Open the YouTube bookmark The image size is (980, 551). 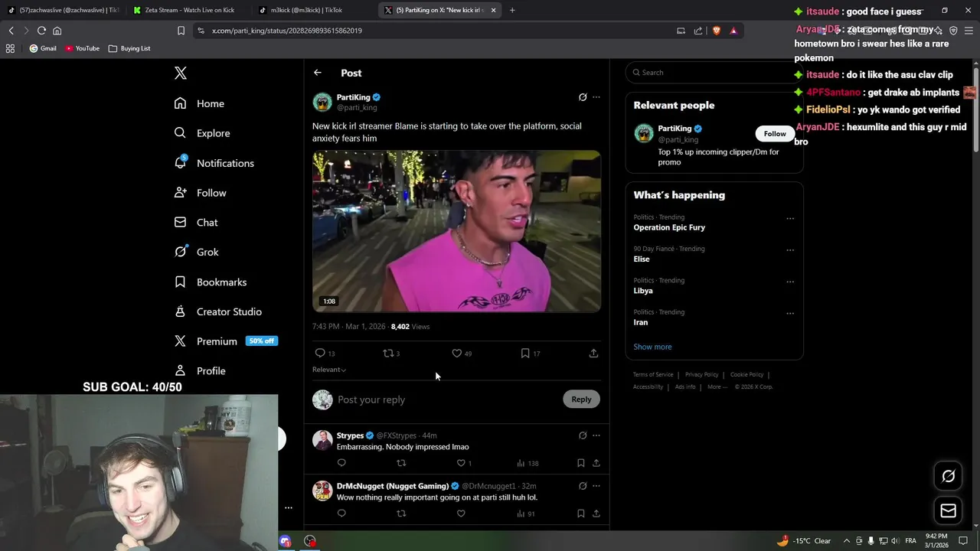pyautogui.click(x=82, y=48)
